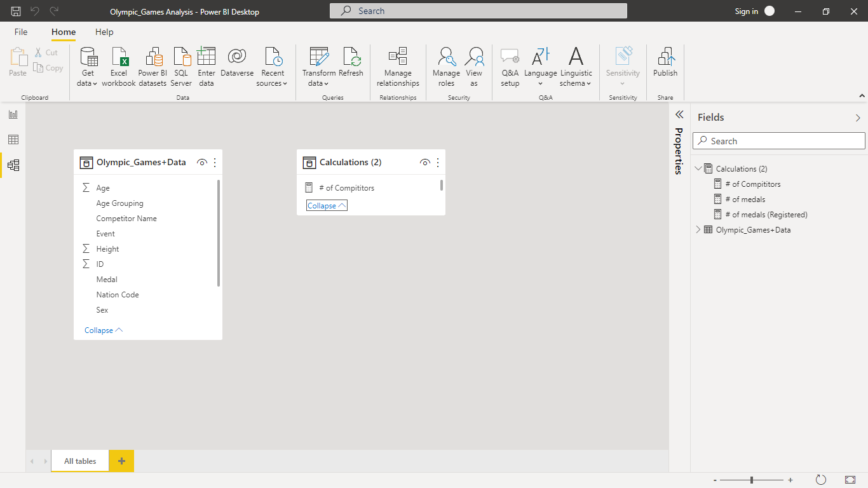Toggle visibility of the Calculations table
Image resolution: width=868 pixels, height=488 pixels.
tap(424, 162)
